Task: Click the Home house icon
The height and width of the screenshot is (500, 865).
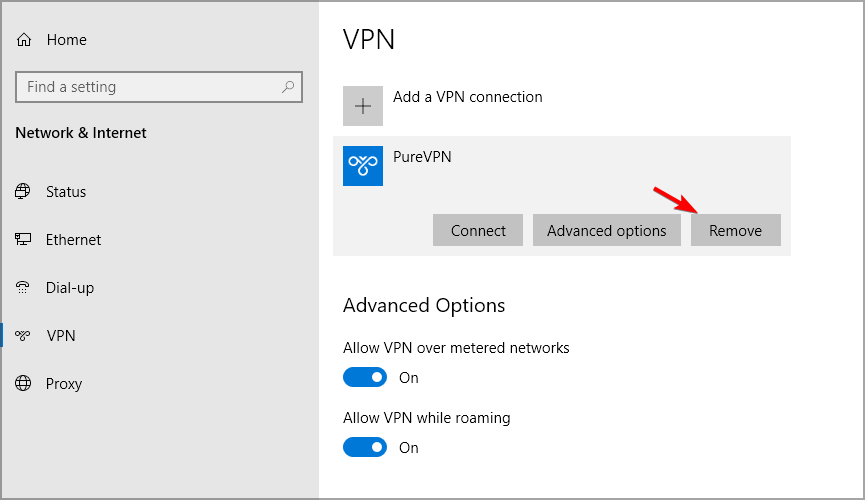Action: point(24,40)
